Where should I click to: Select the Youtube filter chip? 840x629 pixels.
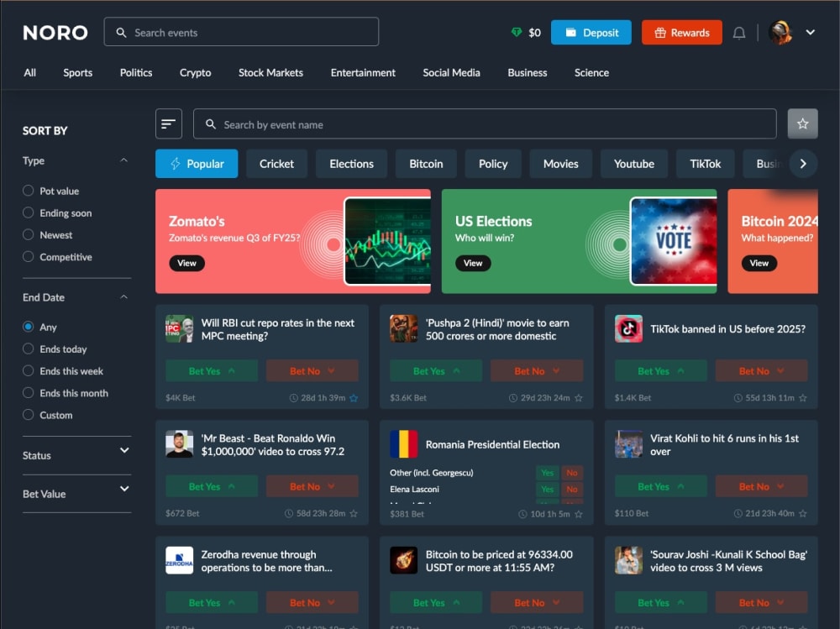(x=633, y=164)
